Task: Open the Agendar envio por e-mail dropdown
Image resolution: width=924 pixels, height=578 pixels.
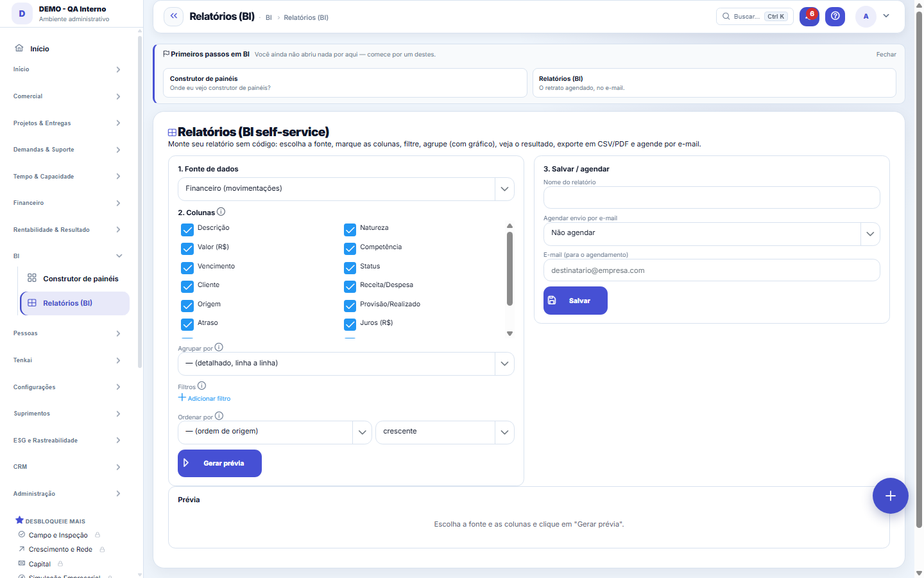Action: click(712, 234)
